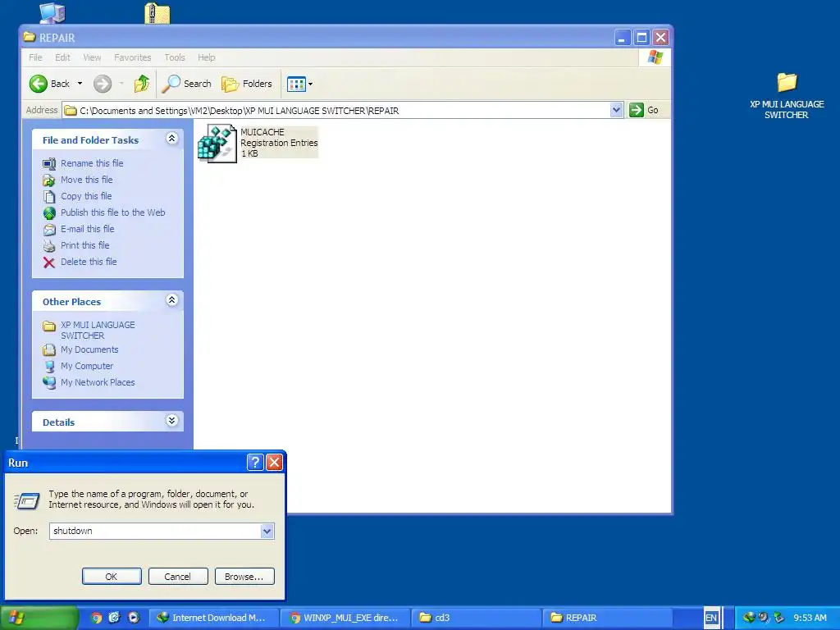The image size is (840, 630).
Task: Collapse the Other Places panel
Action: coord(171,300)
